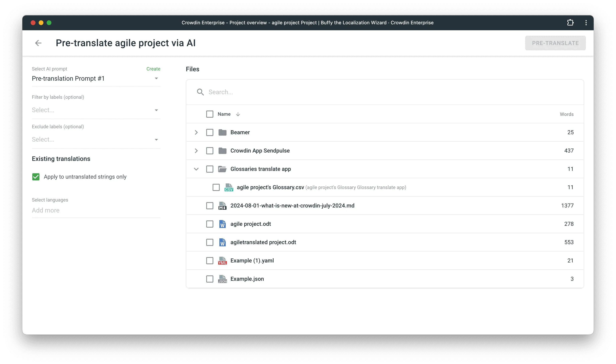
Task: Click the CSV file icon for Glossary
Action: click(229, 187)
